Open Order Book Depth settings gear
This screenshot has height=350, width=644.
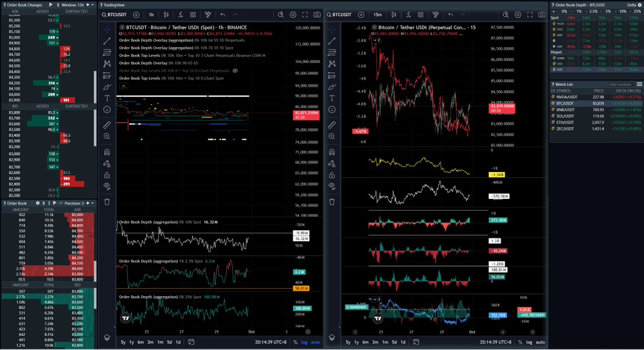pyautogui.click(x=640, y=5)
